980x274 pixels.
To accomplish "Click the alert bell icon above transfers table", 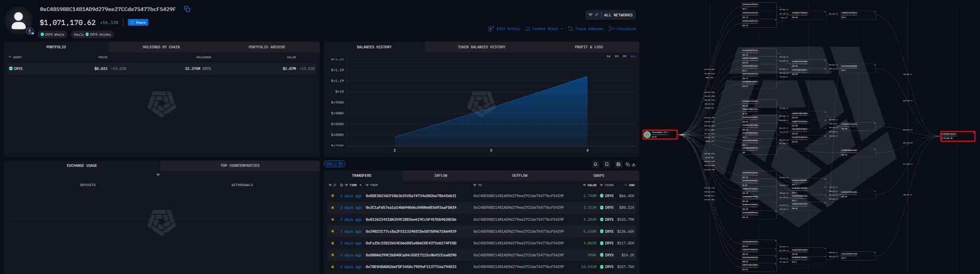I will coord(595,164).
